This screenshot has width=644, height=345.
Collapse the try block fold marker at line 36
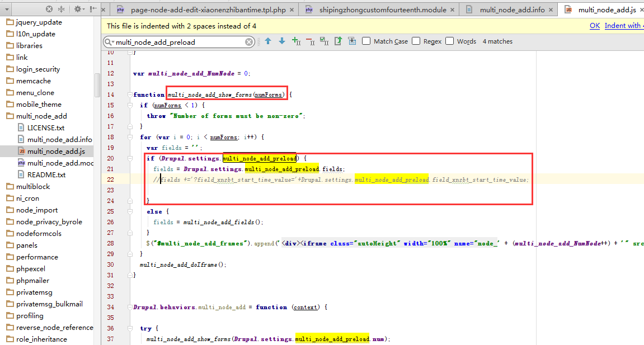pyautogui.click(x=130, y=329)
